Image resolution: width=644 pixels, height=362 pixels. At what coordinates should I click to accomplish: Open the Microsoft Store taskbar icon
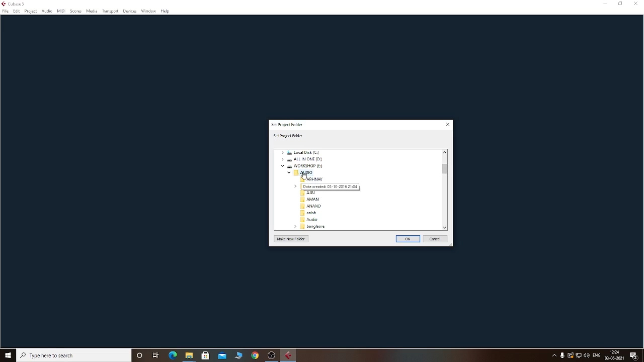(x=206, y=355)
